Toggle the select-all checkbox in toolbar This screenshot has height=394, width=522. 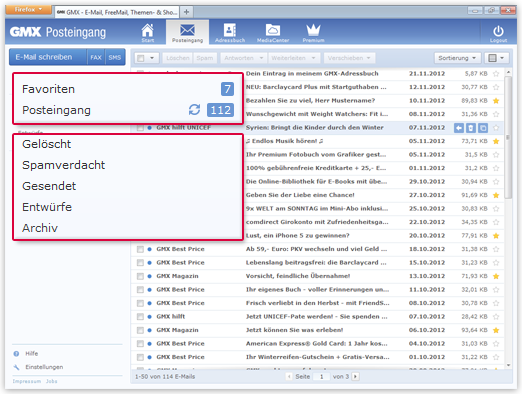[x=141, y=58]
